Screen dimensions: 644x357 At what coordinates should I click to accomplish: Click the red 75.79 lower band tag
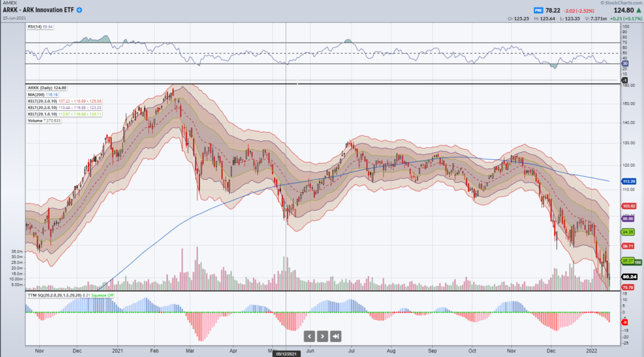click(628, 288)
